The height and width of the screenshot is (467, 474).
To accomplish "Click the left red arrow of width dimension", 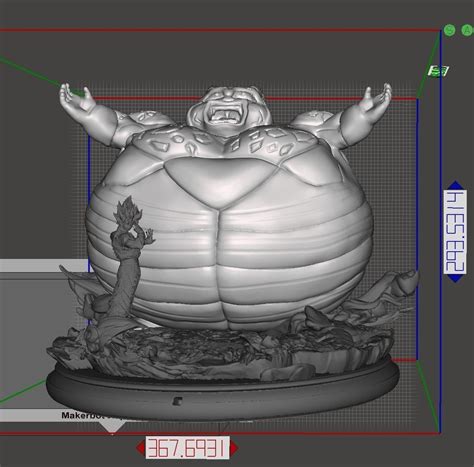I will [x=141, y=448].
